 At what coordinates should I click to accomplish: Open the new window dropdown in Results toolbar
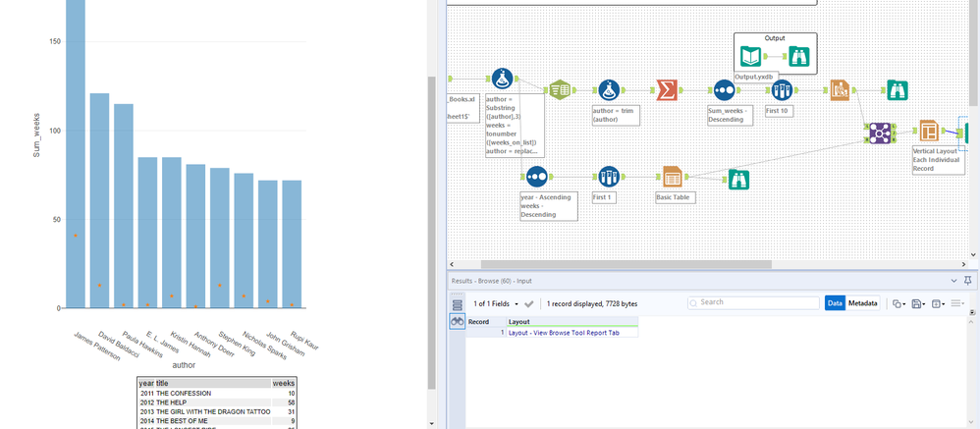coord(938,304)
